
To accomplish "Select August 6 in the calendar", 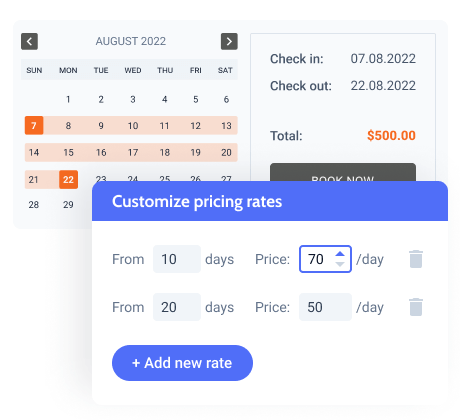I will (226, 99).
